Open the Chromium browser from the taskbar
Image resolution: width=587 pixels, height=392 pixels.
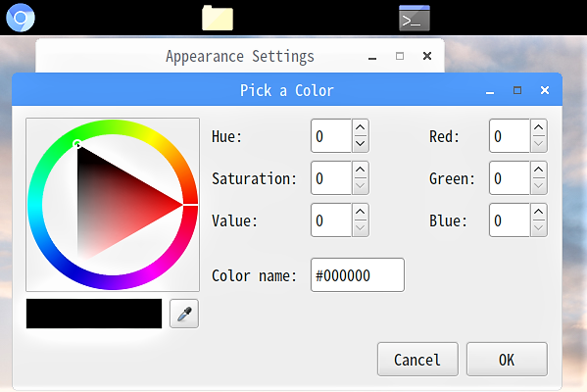pos(21,18)
